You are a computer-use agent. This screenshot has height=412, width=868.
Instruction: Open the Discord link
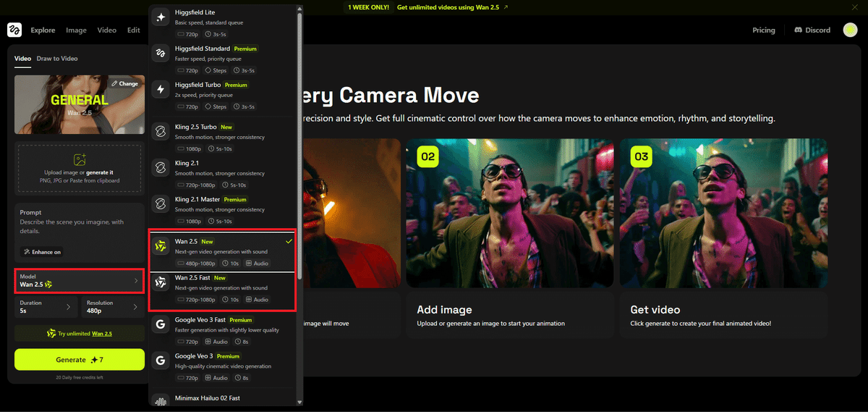pos(812,30)
